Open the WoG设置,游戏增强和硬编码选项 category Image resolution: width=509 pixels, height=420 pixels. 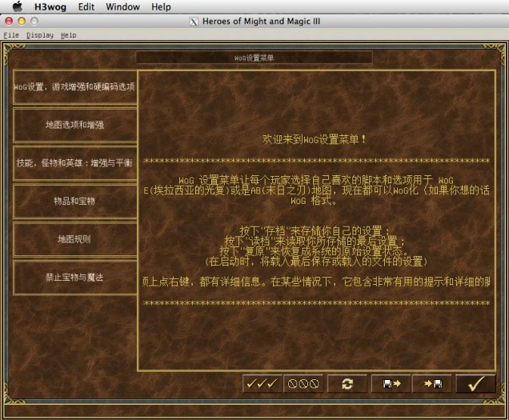click(74, 86)
